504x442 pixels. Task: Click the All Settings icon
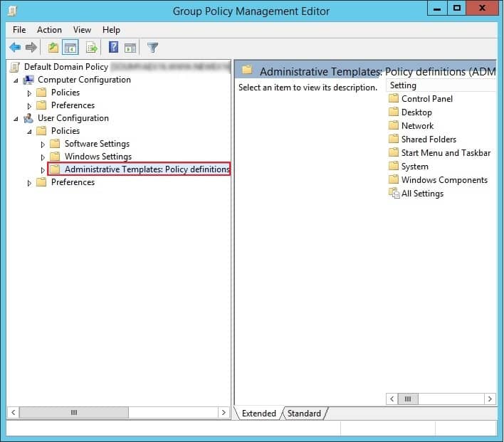[x=394, y=193]
